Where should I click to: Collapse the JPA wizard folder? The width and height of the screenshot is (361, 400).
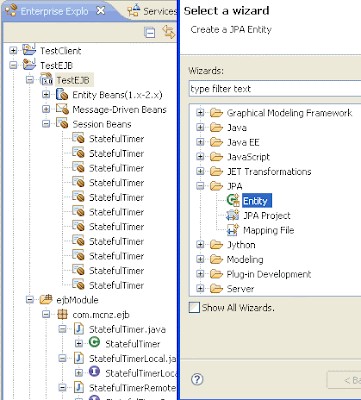coord(200,186)
